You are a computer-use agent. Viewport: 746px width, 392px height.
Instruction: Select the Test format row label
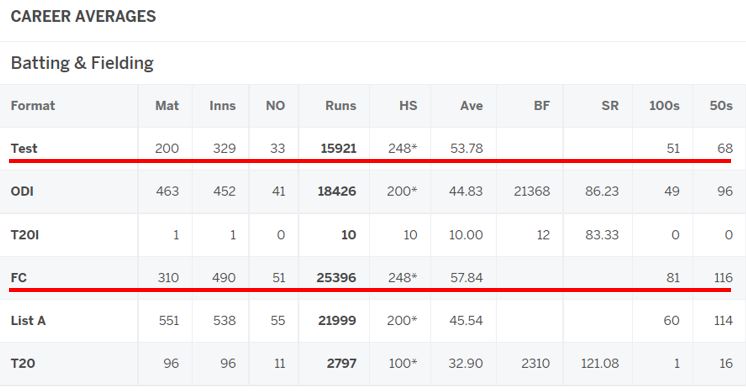(24, 148)
